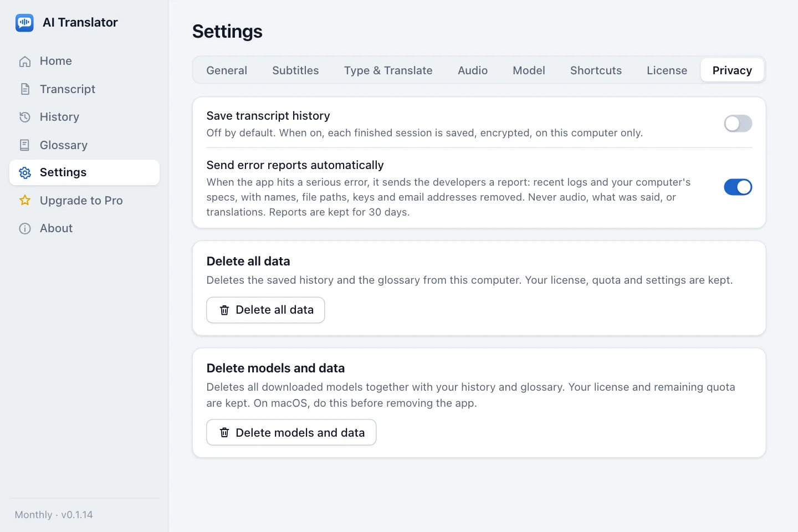This screenshot has height=532, width=798.
Task: Click the About info icon
Action: coord(25,229)
